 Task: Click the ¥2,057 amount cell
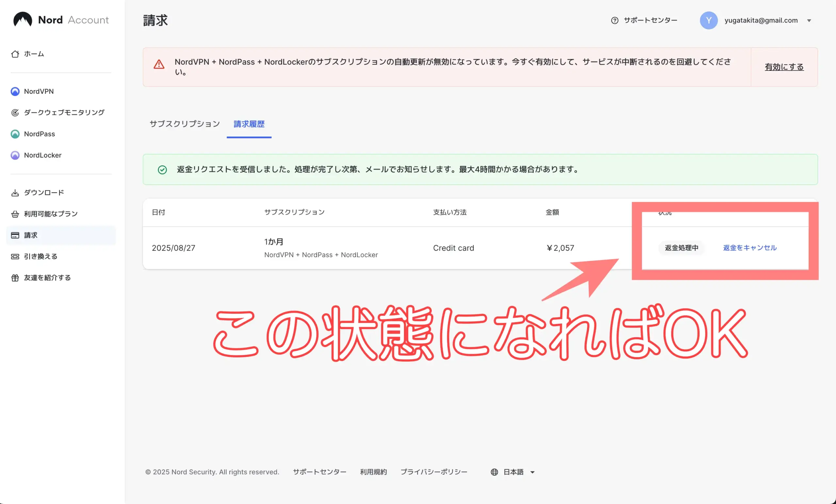click(x=560, y=248)
